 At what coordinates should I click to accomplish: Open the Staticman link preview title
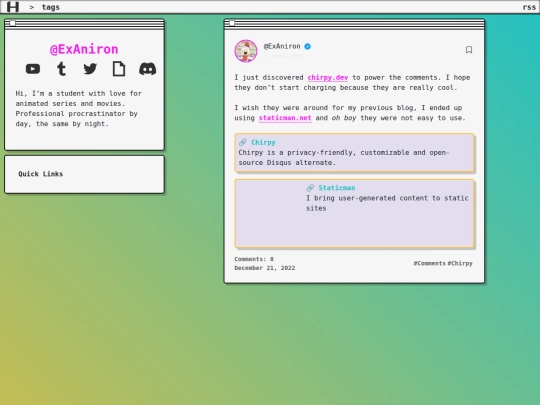coord(336,188)
